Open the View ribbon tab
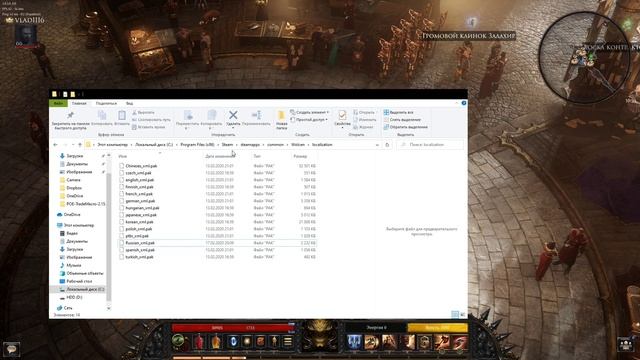Screen dimensions: 640x360 [129, 103]
